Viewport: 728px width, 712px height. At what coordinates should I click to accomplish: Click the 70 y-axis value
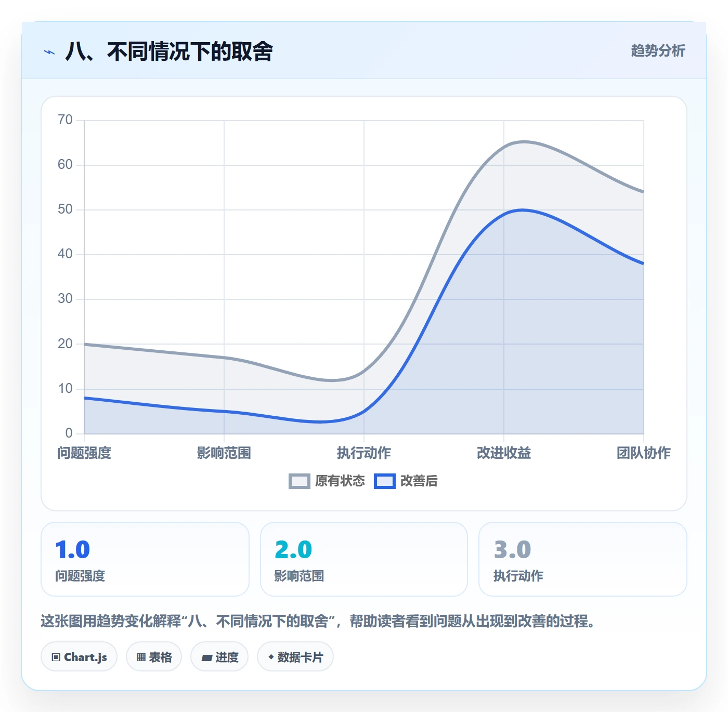point(65,120)
